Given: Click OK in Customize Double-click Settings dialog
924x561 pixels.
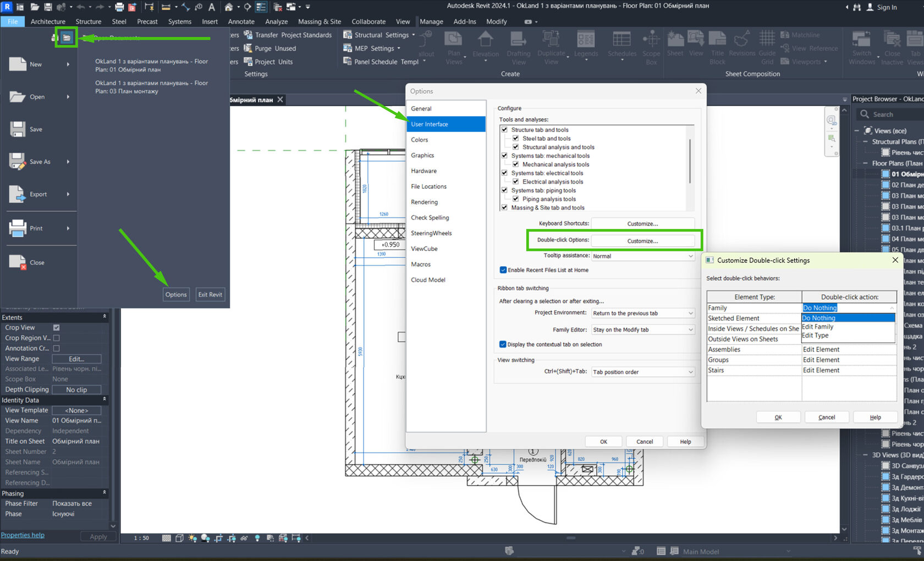Looking at the screenshot, I should [778, 417].
